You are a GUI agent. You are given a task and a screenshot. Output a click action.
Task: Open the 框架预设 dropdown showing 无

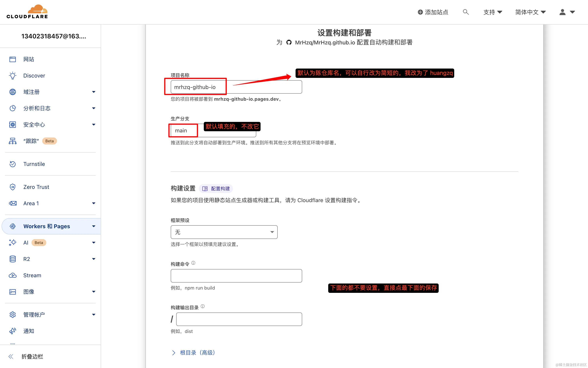pyautogui.click(x=224, y=232)
